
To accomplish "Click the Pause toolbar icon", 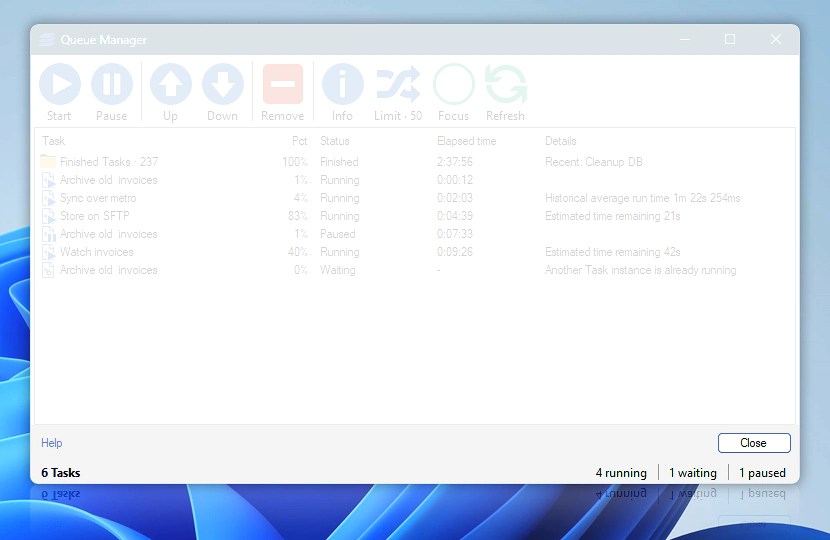I will (112, 84).
